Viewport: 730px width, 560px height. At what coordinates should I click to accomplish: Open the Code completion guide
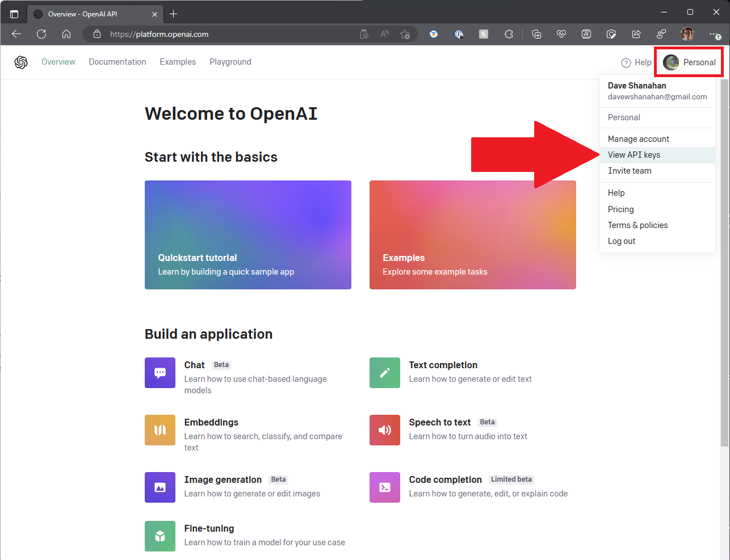(446, 479)
